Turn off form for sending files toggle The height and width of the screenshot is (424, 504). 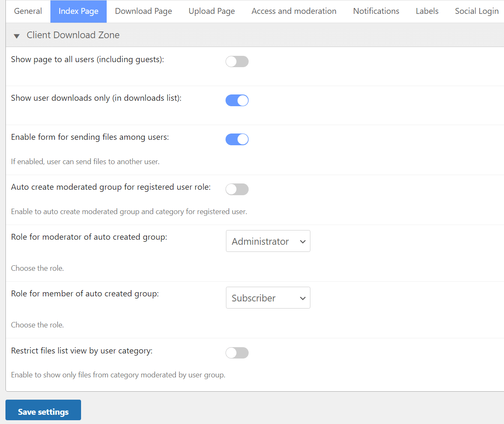click(x=237, y=139)
